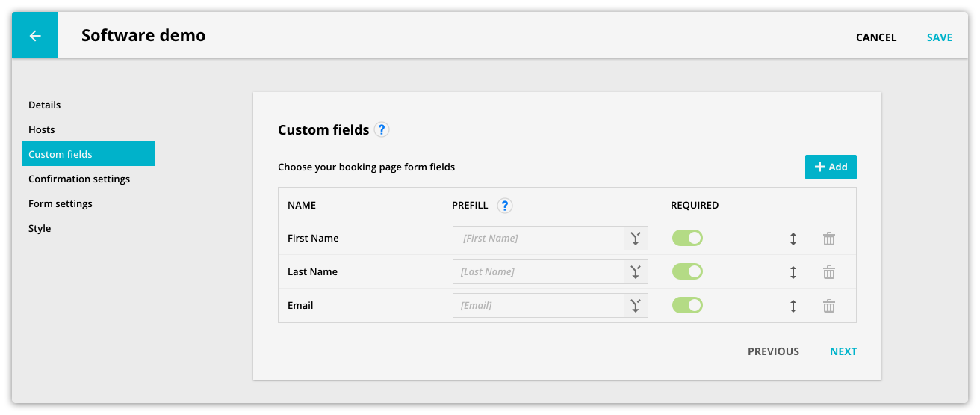980x415 pixels.
Task: Click the First Name prefill input field
Action: (539, 239)
